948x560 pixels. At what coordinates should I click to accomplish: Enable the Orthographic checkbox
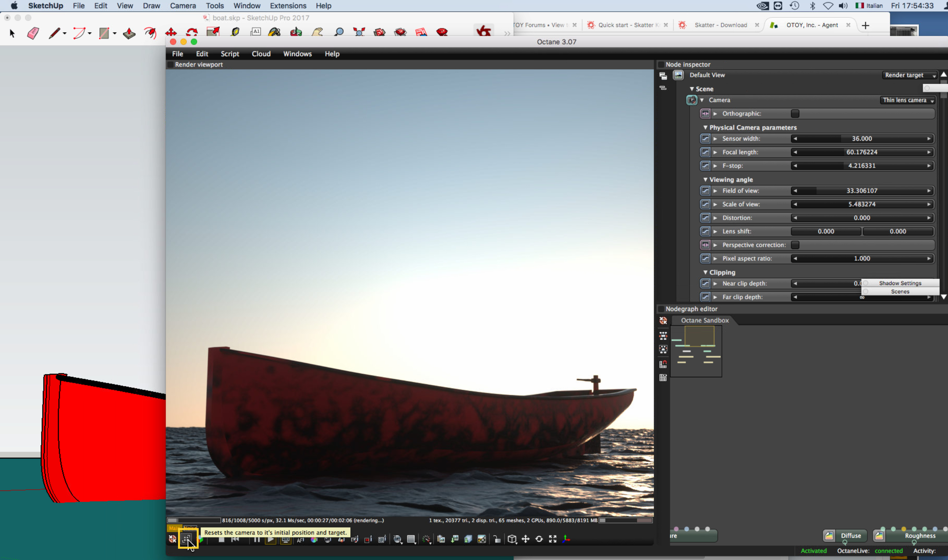(x=795, y=114)
